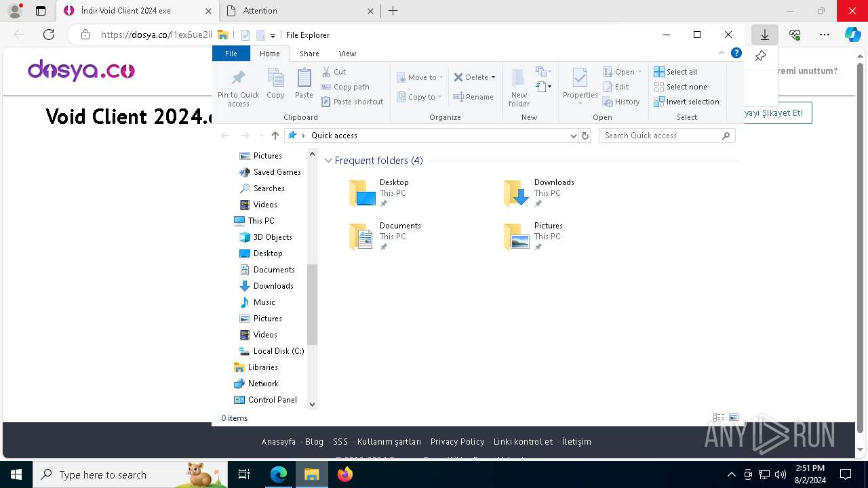Expand the Delete dropdown arrow
Image resolution: width=868 pixels, height=488 pixels.
493,77
